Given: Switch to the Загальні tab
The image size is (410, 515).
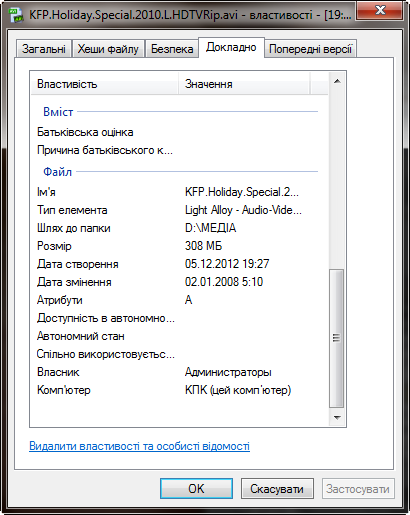Looking at the screenshot, I should pyautogui.click(x=44, y=49).
